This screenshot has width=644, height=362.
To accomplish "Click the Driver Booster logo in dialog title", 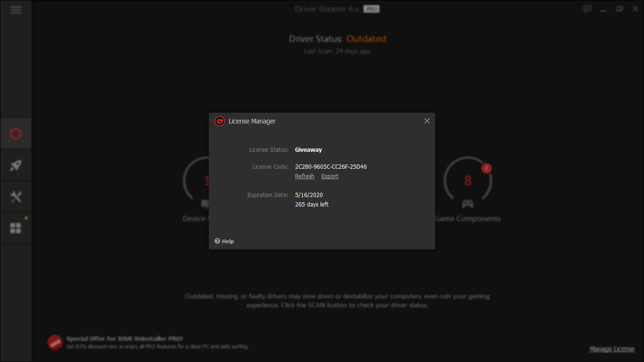I will (220, 121).
